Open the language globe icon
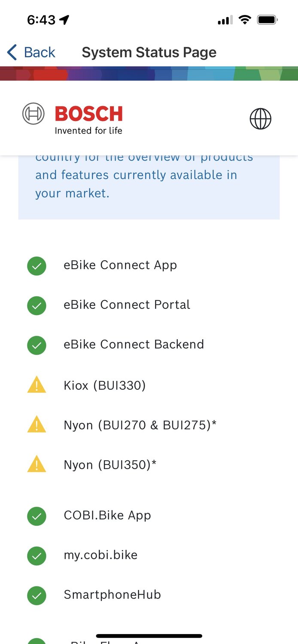The width and height of the screenshot is (298, 644). [261, 119]
